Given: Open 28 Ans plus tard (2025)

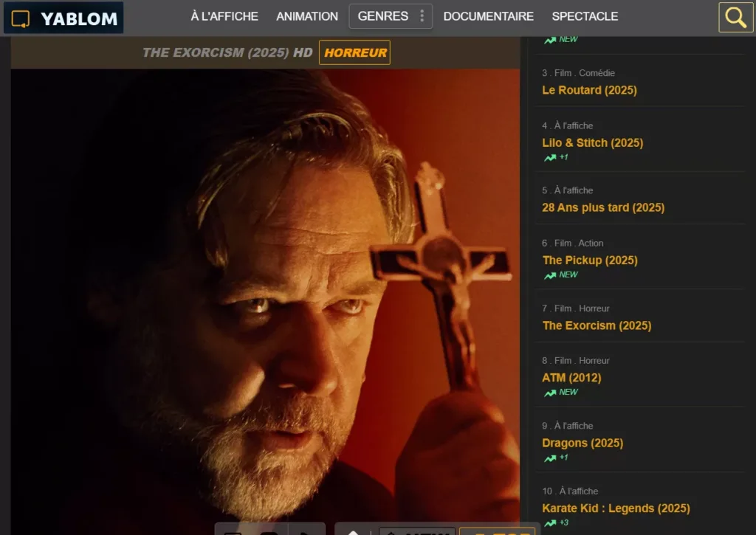Looking at the screenshot, I should click(603, 207).
